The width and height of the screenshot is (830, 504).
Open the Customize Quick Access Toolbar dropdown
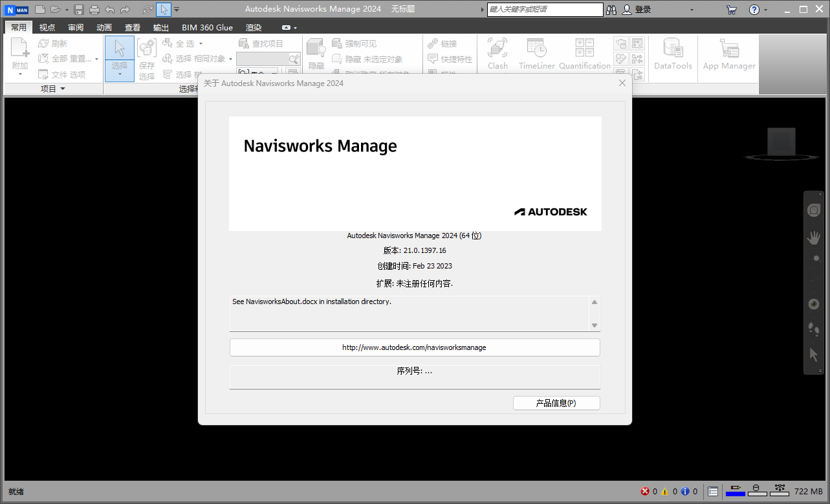[177, 10]
